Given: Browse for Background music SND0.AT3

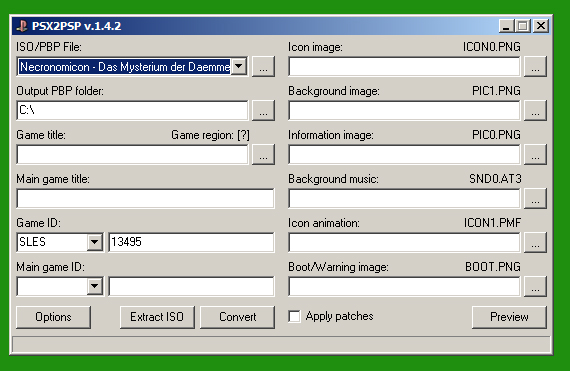Looking at the screenshot, I should 535,198.
